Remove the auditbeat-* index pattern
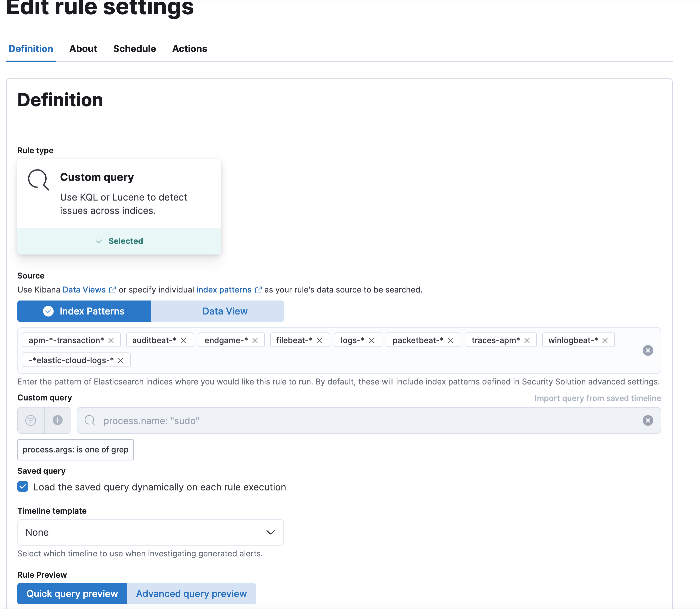 point(183,340)
